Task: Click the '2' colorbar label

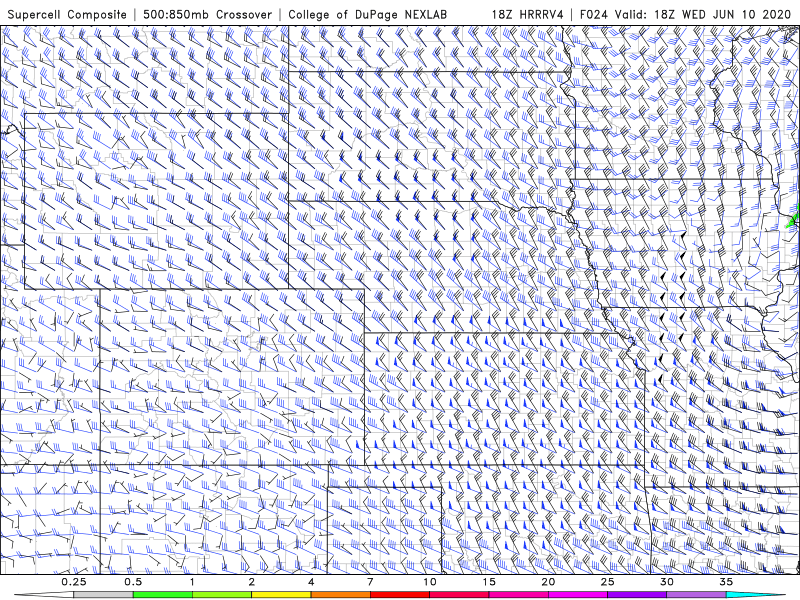Action: (x=252, y=582)
